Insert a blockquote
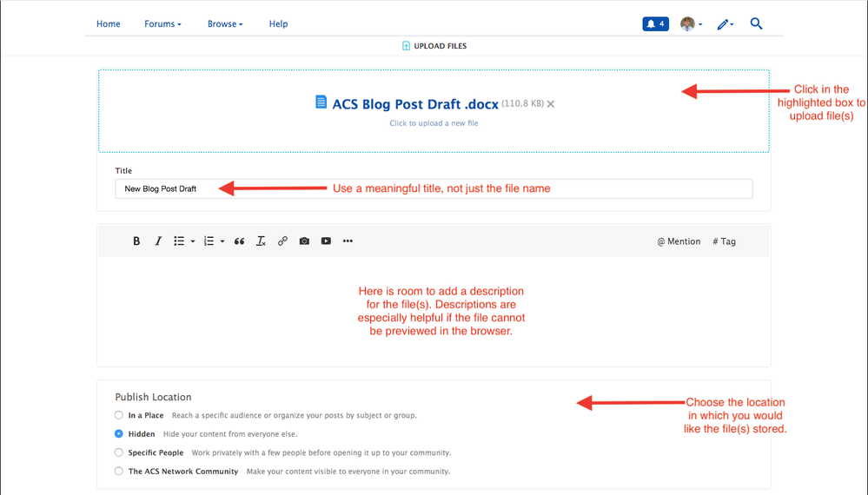The height and width of the screenshot is (495, 868). coord(239,241)
